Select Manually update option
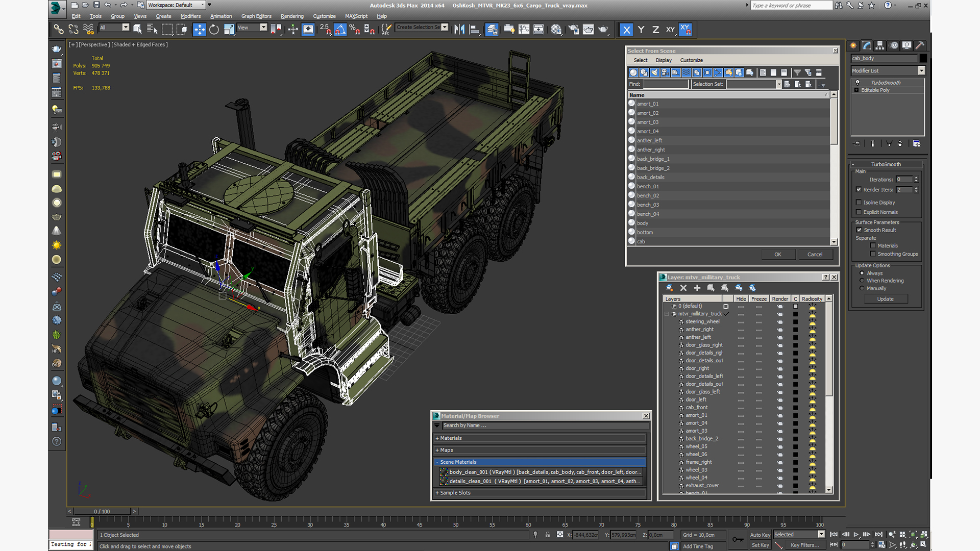Screen dimensions: 980x551 pyautogui.click(x=862, y=288)
